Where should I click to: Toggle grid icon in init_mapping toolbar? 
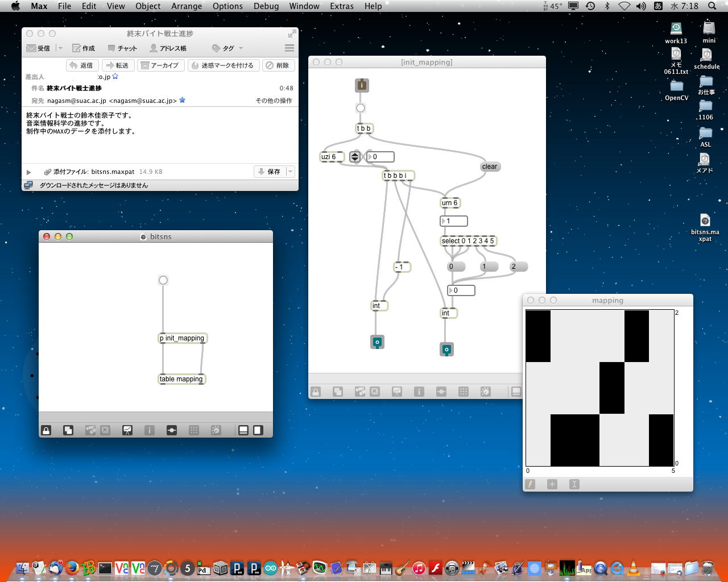click(464, 392)
